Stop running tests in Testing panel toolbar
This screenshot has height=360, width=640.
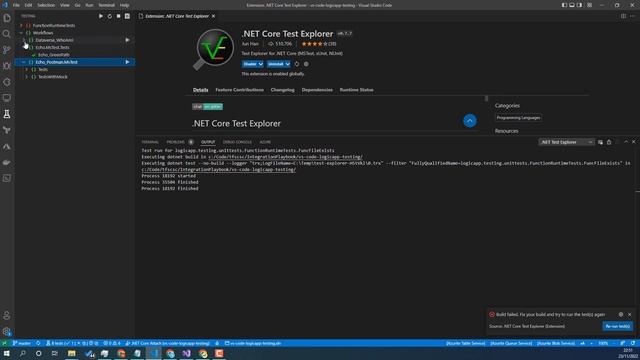[x=118, y=16]
